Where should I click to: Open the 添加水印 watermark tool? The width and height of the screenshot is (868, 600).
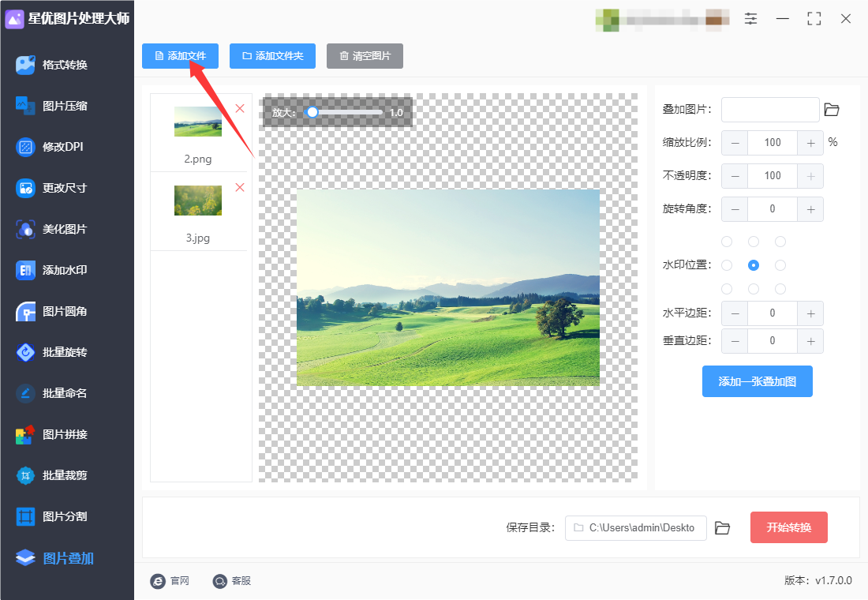coord(51,270)
